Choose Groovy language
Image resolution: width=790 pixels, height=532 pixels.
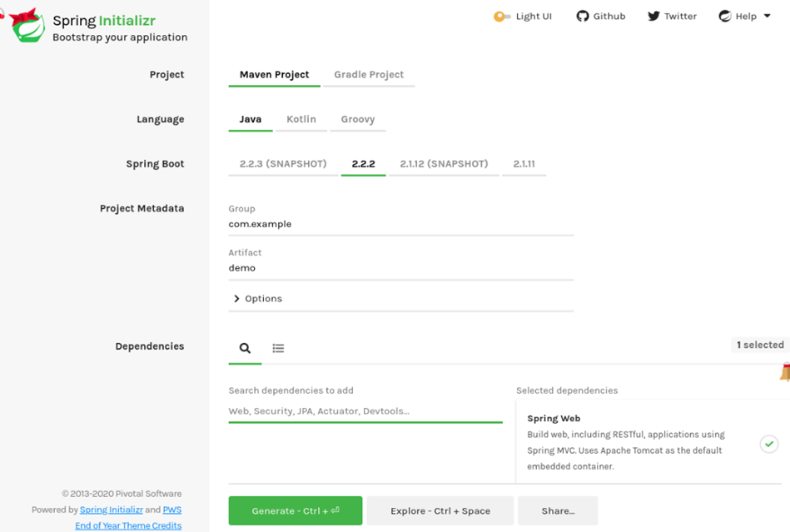point(358,120)
